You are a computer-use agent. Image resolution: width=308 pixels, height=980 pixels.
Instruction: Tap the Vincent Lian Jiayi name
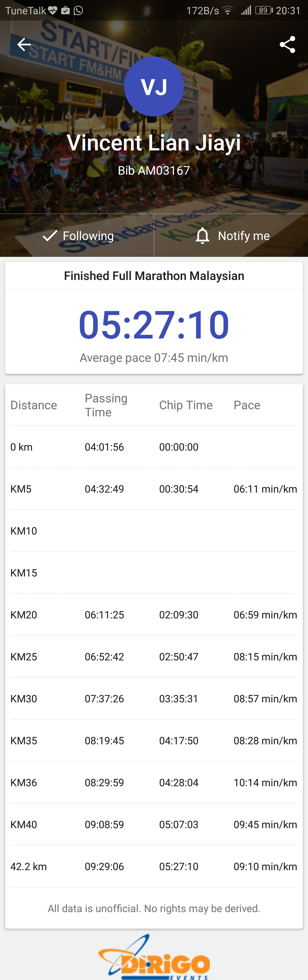pyautogui.click(x=154, y=143)
